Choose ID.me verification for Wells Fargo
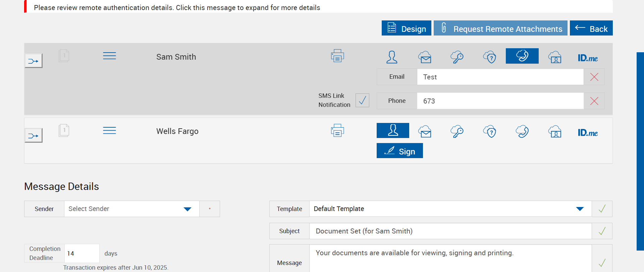 click(x=588, y=133)
